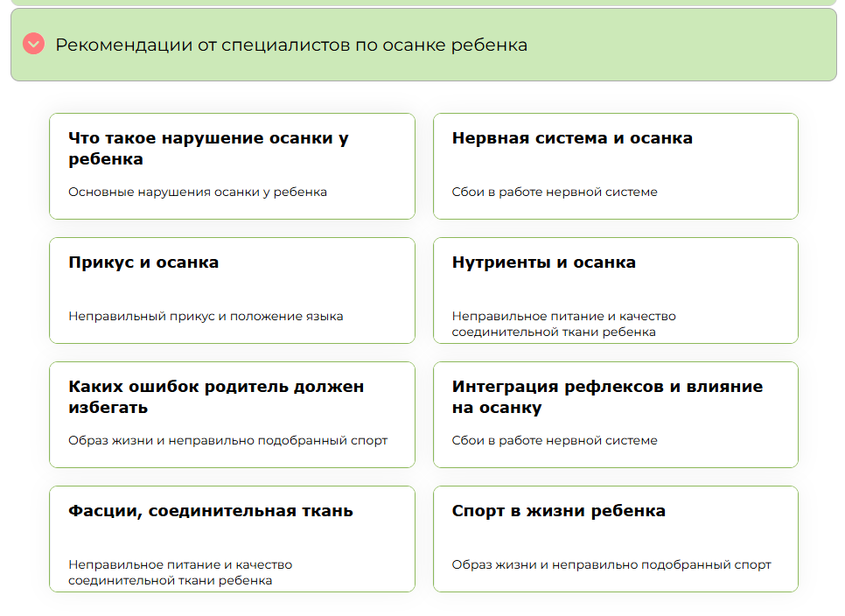This screenshot has height=616, width=845.
Task: Click 'Неправильный прикус и положение языка' text
Action: tap(206, 317)
